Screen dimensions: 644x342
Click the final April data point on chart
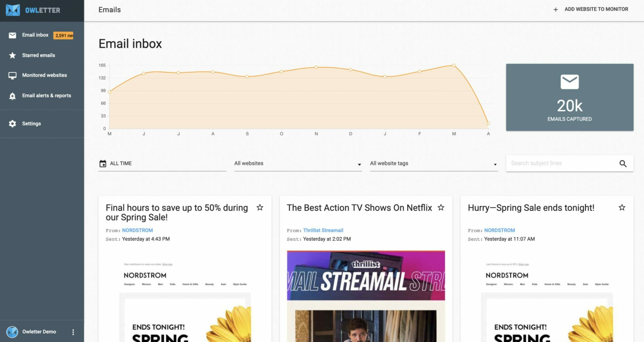click(488, 124)
